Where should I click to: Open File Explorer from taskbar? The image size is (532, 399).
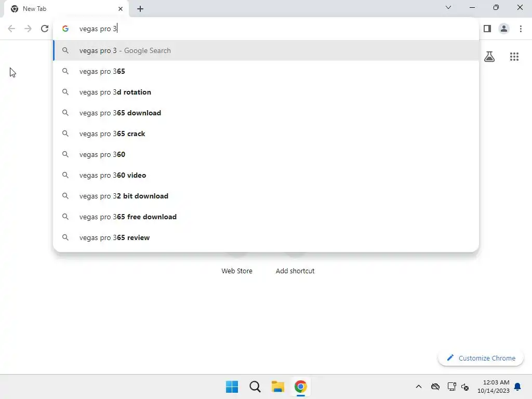coord(277,387)
